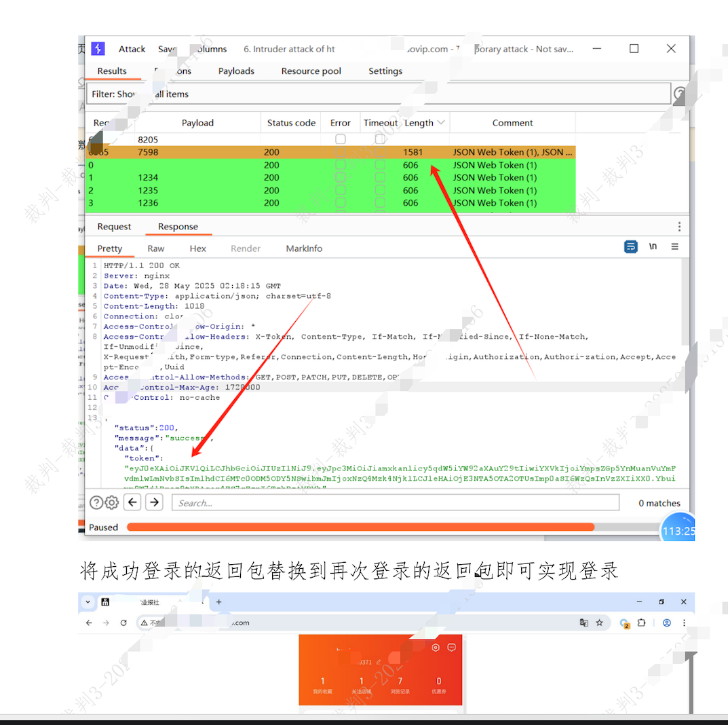Tick Error checkbox in payload 8205 row
The height and width of the screenshot is (725, 728).
pyautogui.click(x=341, y=139)
